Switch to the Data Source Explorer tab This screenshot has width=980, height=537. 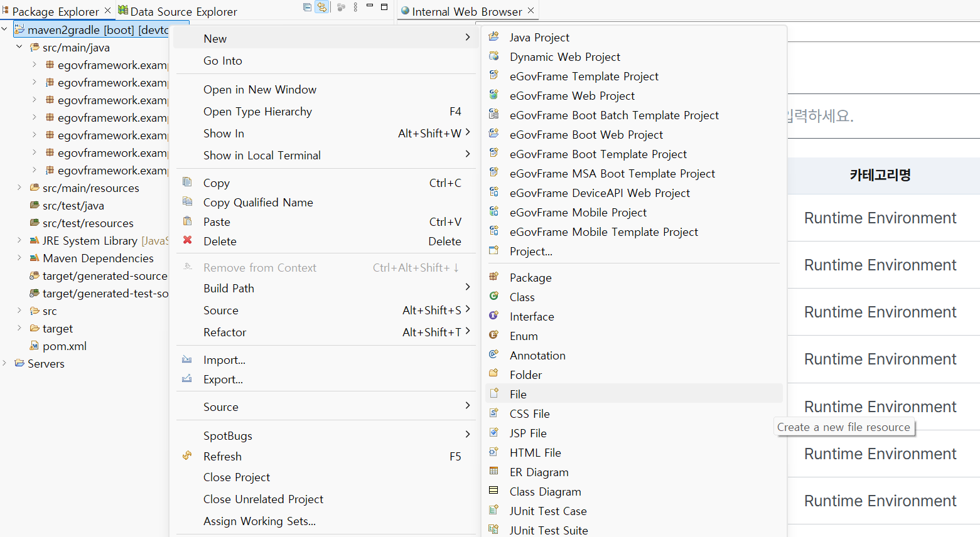183,11
